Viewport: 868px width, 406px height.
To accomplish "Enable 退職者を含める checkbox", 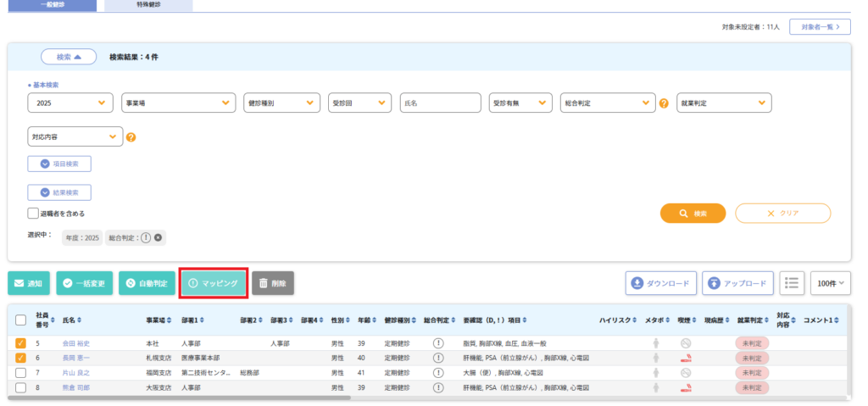I will click(33, 214).
